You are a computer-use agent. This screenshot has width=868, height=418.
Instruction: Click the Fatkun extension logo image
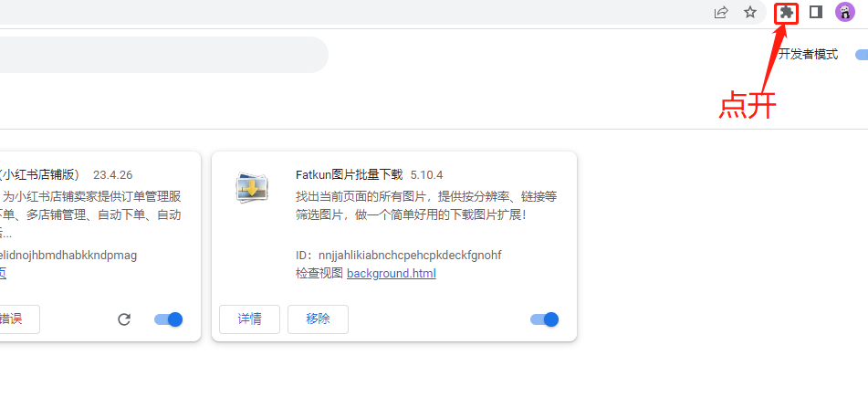click(x=249, y=187)
